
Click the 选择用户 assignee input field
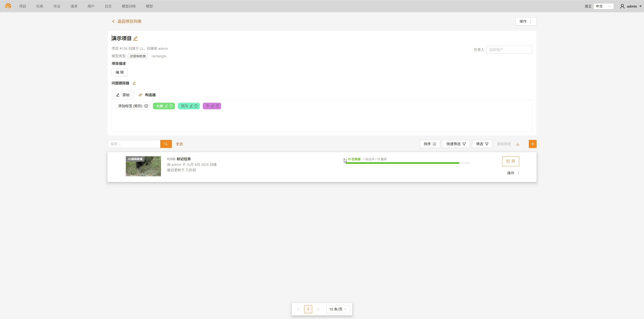pyautogui.click(x=509, y=50)
